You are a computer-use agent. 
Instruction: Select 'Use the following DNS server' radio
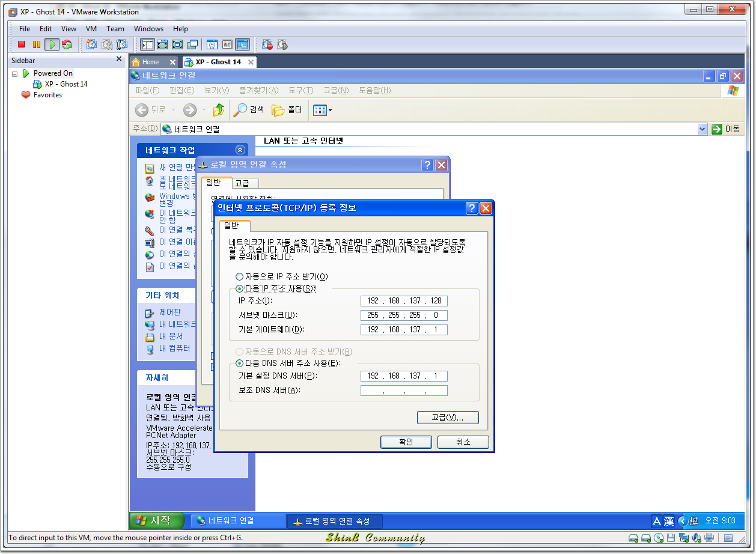(240, 364)
